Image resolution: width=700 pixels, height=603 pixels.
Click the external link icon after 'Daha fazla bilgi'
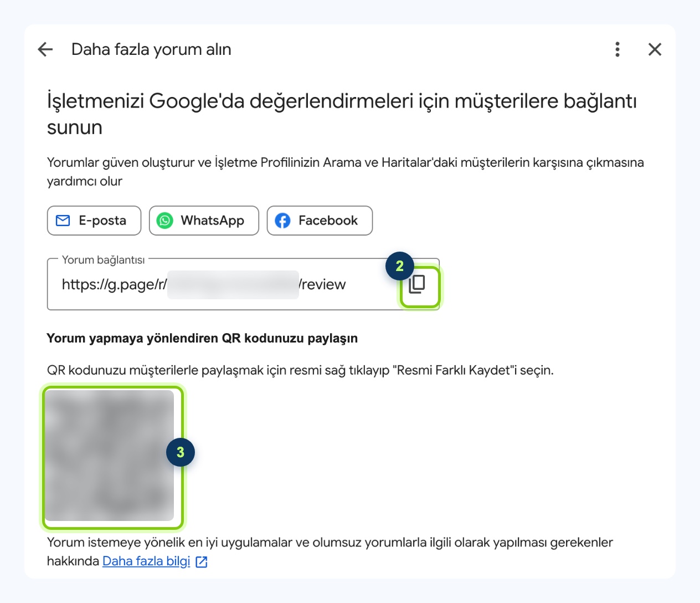tap(202, 562)
